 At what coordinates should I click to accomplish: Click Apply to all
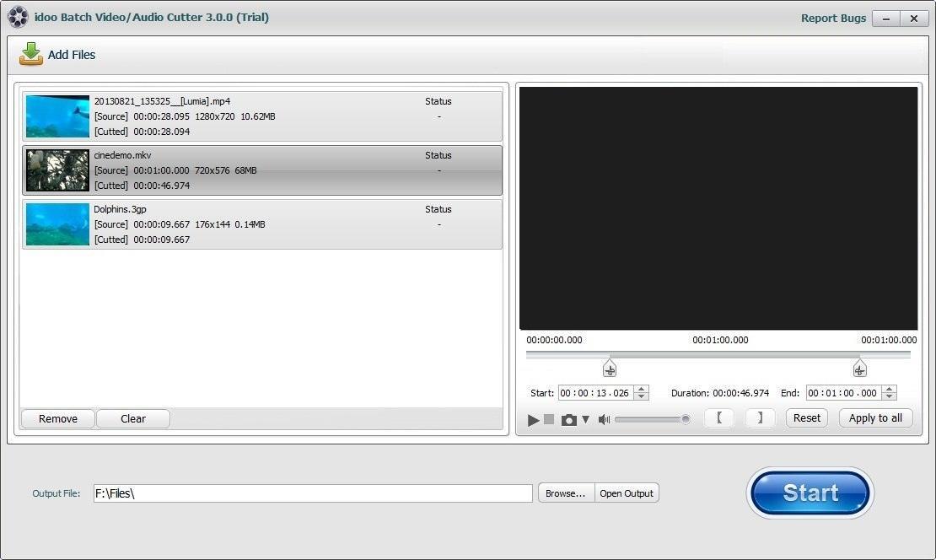tap(875, 417)
